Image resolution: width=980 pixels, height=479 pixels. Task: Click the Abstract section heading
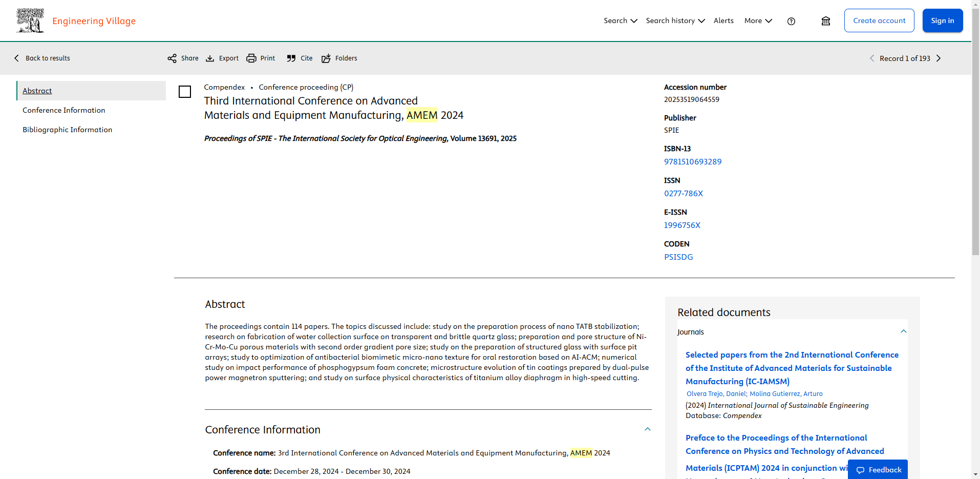pyautogui.click(x=225, y=304)
